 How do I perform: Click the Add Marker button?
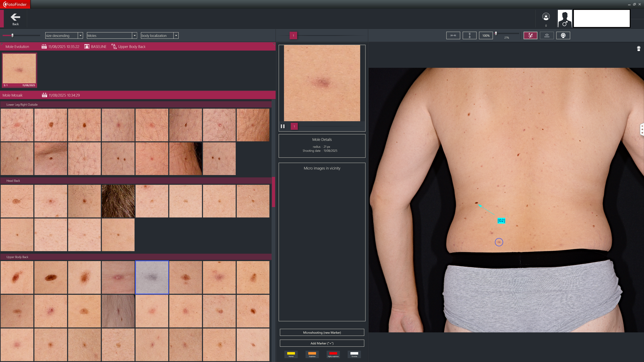click(x=322, y=343)
